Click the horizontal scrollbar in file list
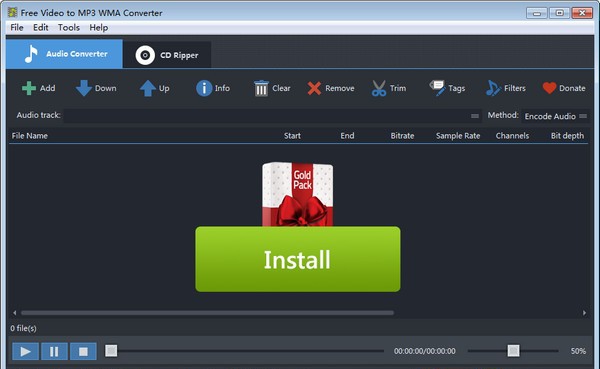Image resolution: width=600 pixels, height=369 pixels. [x=207, y=313]
